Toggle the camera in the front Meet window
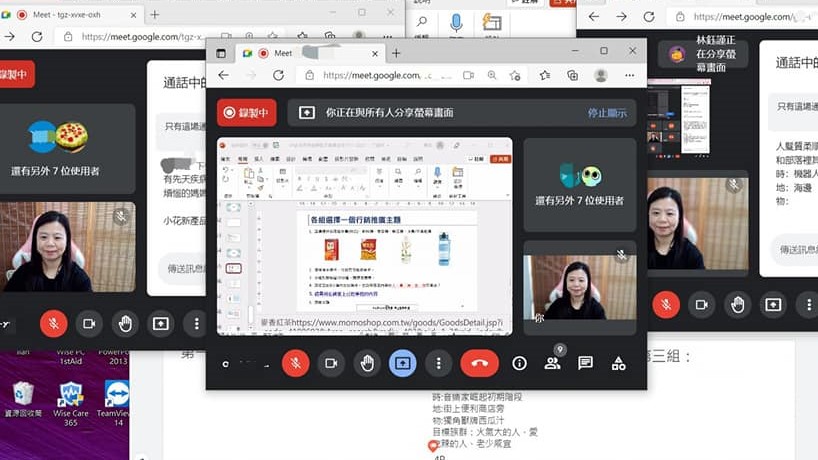This screenshot has width=818, height=460. [331, 363]
